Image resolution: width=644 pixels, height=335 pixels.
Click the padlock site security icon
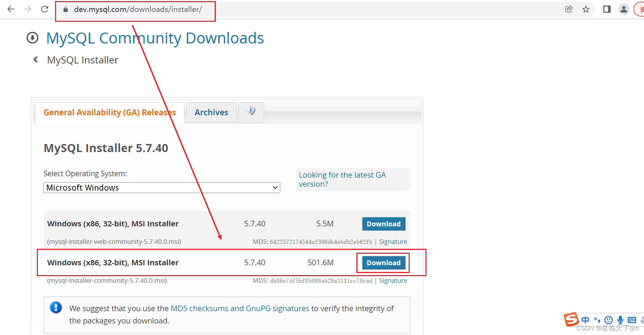pos(65,9)
